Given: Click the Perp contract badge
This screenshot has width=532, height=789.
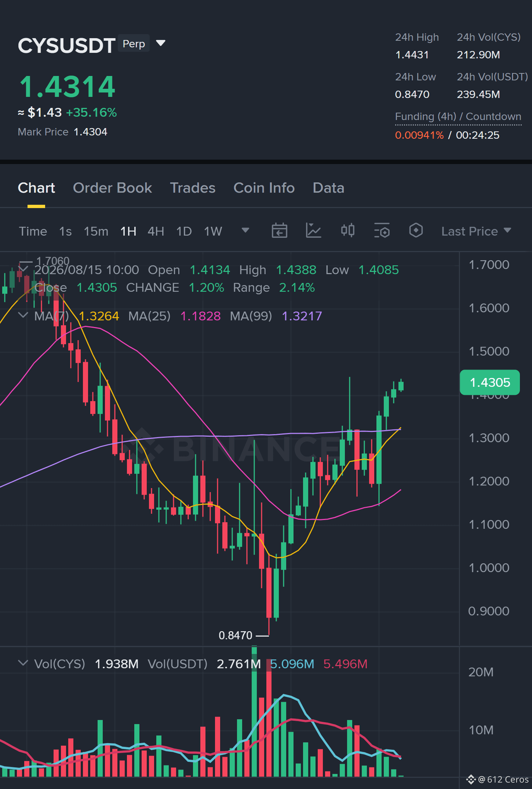Looking at the screenshot, I should point(134,44).
